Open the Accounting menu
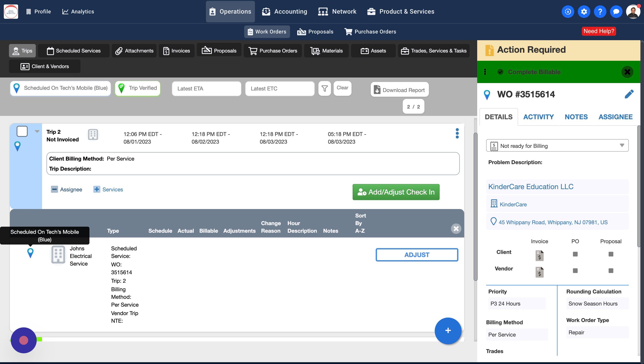The width and height of the screenshot is (644, 364). 285,11
